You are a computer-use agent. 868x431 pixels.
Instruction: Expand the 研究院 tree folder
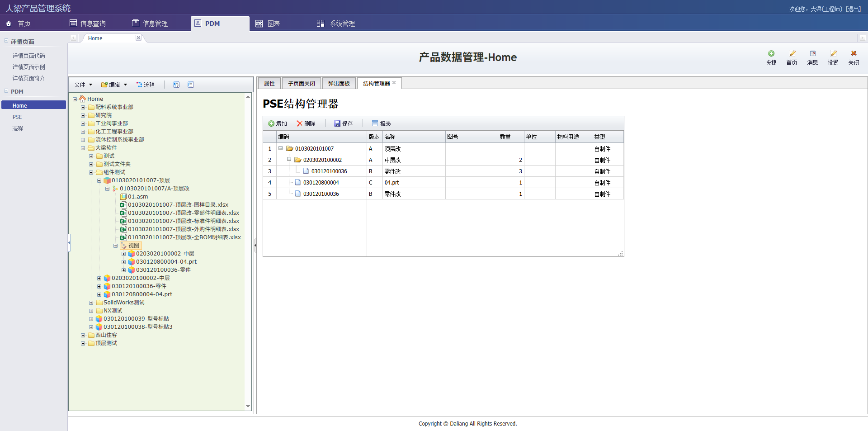click(x=83, y=115)
